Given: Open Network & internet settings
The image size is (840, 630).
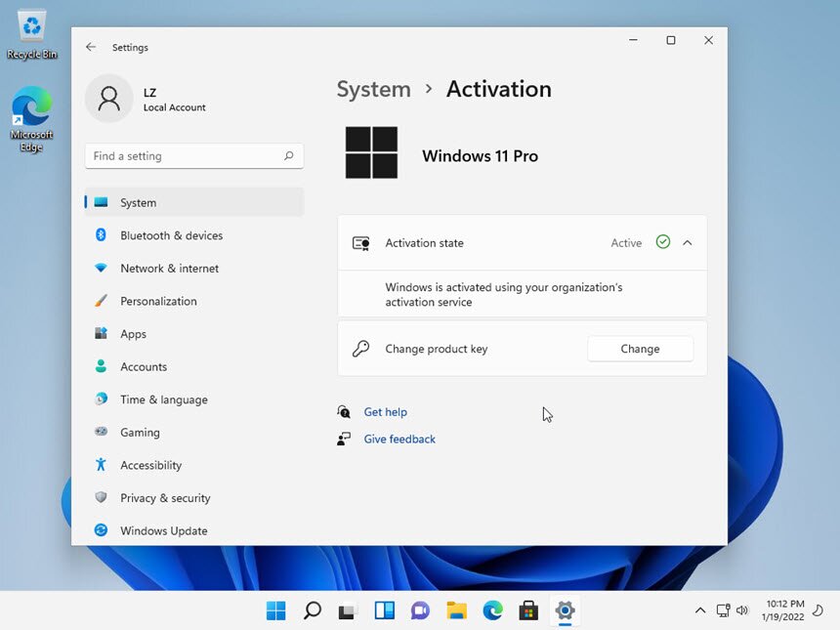Looking at the screenshot, I should (194, 268).
